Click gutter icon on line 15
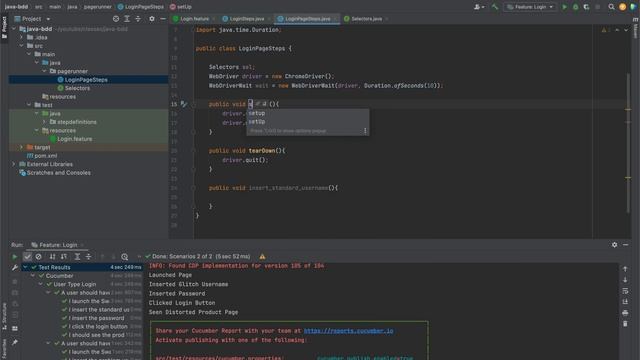This screenshot has height=360, width=640. tap(184, 104)
